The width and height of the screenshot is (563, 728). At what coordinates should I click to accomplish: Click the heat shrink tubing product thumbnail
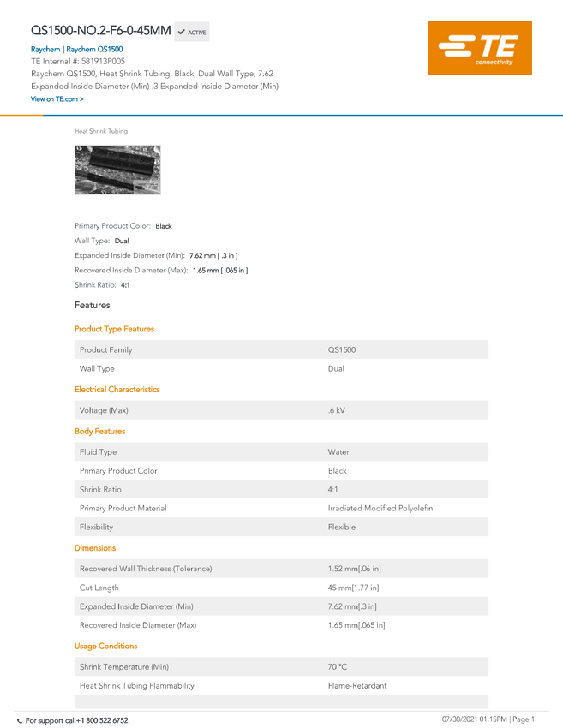[x=117, y=170]
